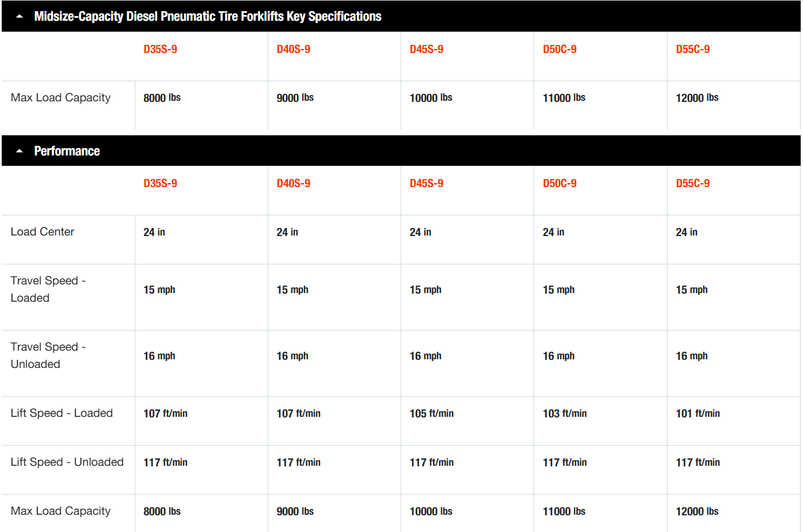This screenshot has height=532, width=803.
Task: Select the 103 ft/min lift speed cell
Action: tap(564, 414)
